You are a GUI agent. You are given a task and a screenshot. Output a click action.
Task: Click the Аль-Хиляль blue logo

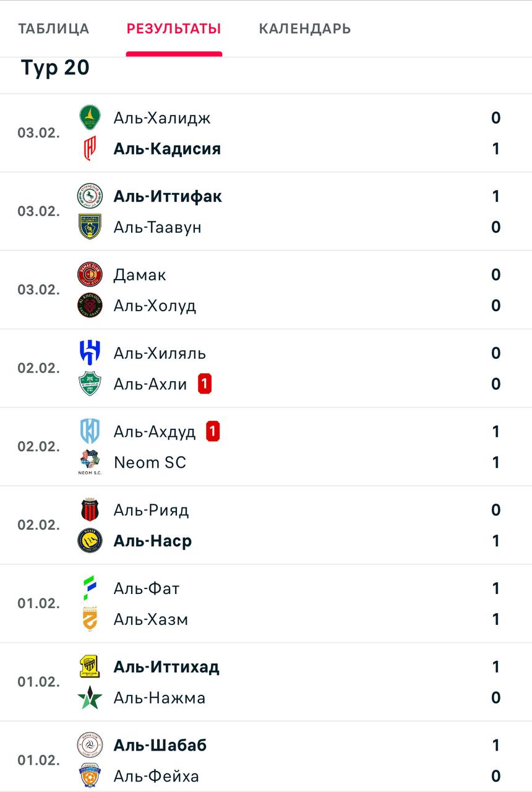tap(90, 353)
